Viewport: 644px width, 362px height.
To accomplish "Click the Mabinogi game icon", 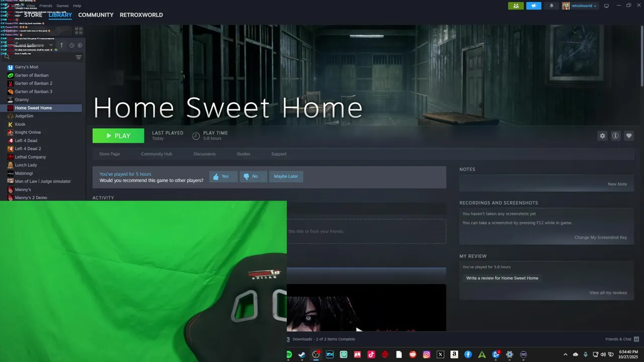I will 10,173.
